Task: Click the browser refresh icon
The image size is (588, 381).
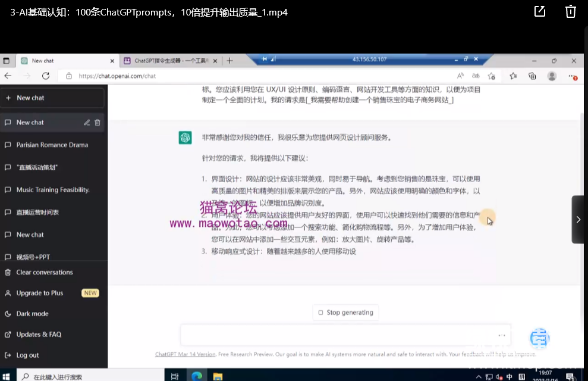Action: (46, 76)
